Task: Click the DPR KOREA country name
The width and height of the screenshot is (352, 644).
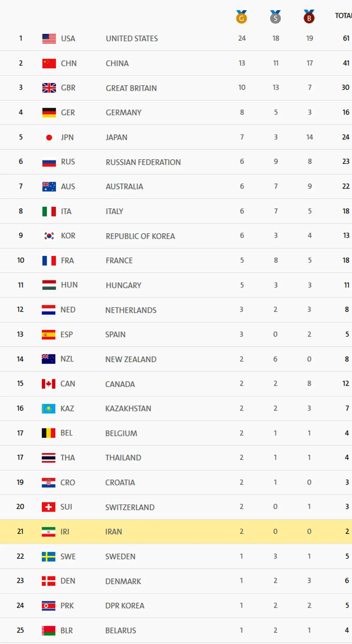Action: pos(125,606)
